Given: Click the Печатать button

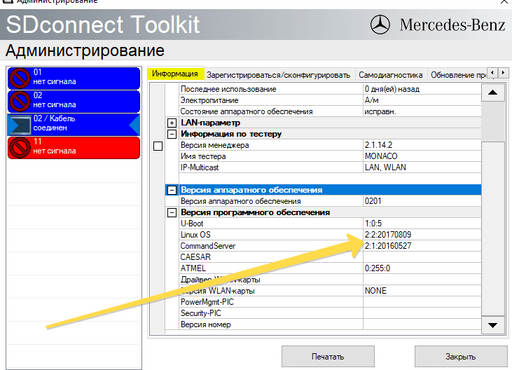Looking at the screenshot, I should [x=328, y=356].
